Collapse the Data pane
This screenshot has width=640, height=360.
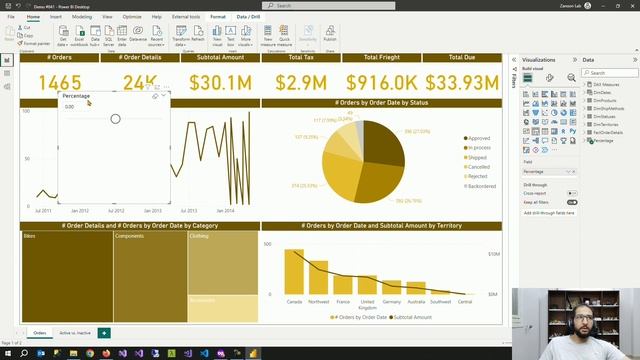click(x=635, y=60)
